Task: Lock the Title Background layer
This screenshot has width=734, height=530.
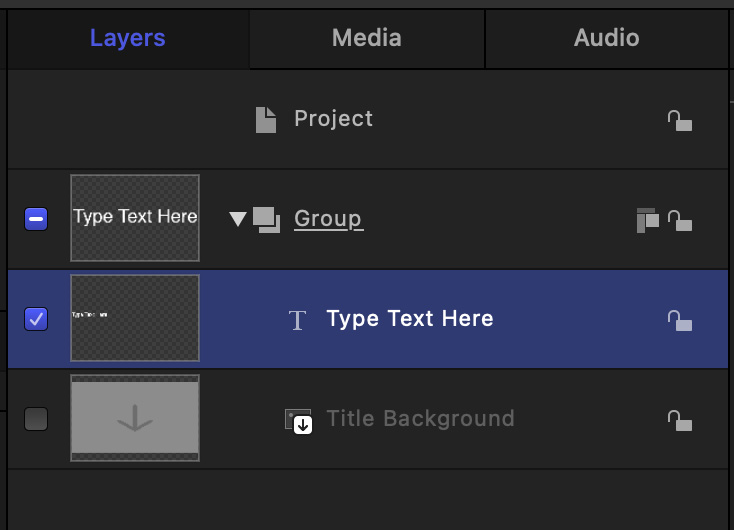Action: pyautogui.click(x=680, y=420)
